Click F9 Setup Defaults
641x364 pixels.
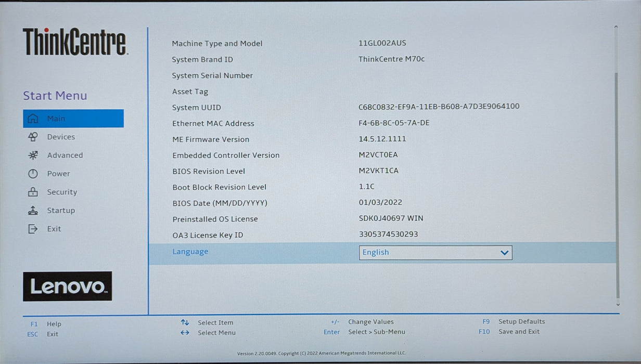tap(514, 321)
